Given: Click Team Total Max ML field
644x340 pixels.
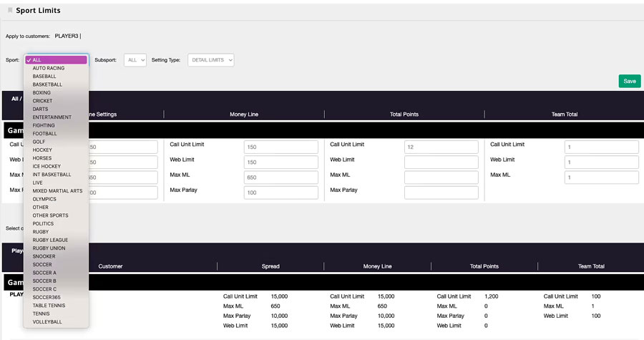Looking at the screenshot, I should click(x=601, y=178).
